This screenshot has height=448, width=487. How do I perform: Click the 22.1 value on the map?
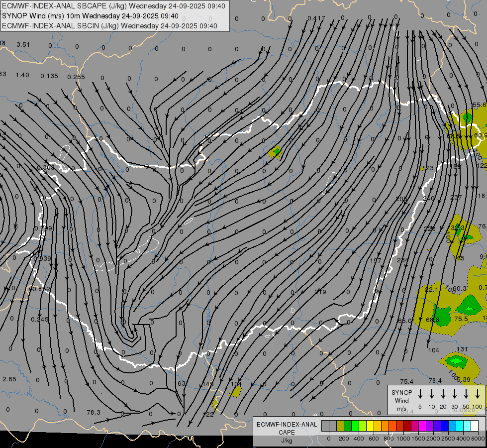pos(431,289)
